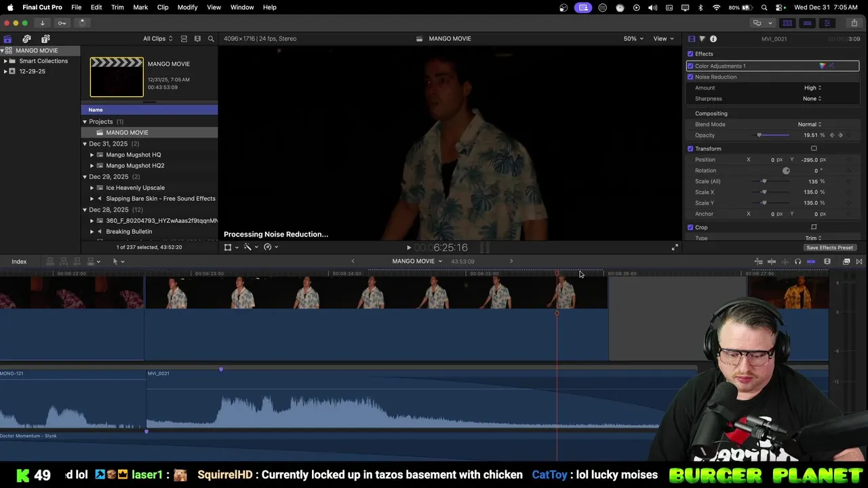Show the Titles and Generators sidebar

pyautogui.click(x=45, y=39)
